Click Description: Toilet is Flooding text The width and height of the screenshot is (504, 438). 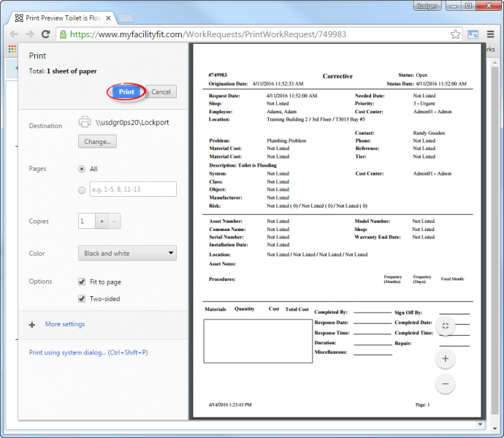(x=243, y=165)
